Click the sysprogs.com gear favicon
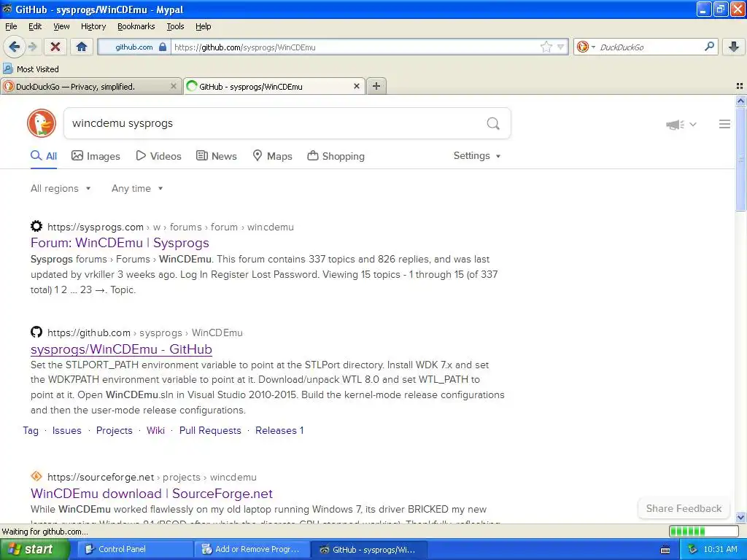The image size is (747, 560). coord(36,226)
